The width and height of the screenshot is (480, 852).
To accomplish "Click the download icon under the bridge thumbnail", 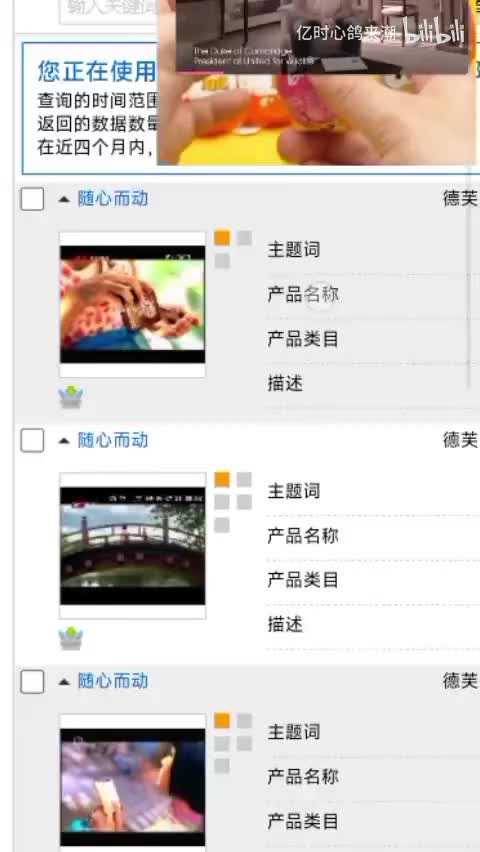I will [x=71, y=638].
